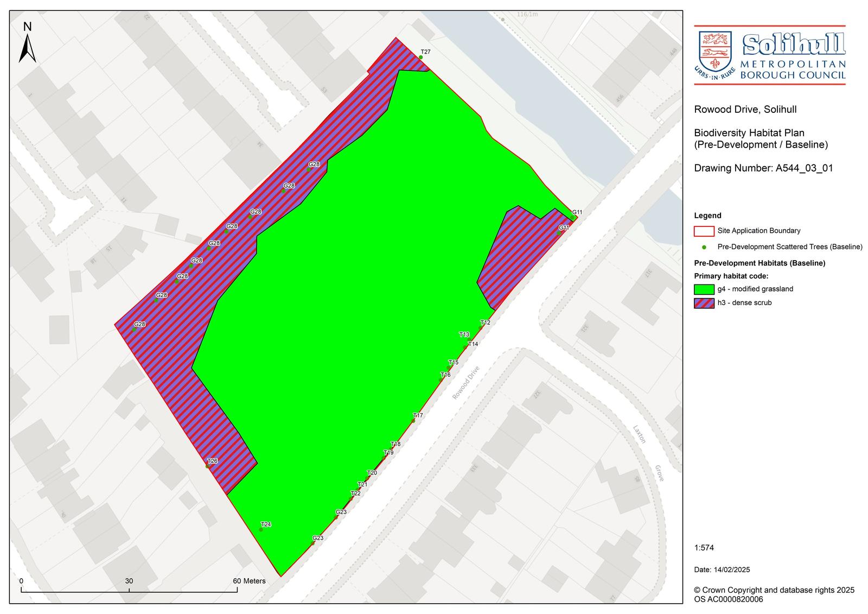868x614 pixels.
Task: Click the T24 scattered tree point
Action: (x=261, y=529)
